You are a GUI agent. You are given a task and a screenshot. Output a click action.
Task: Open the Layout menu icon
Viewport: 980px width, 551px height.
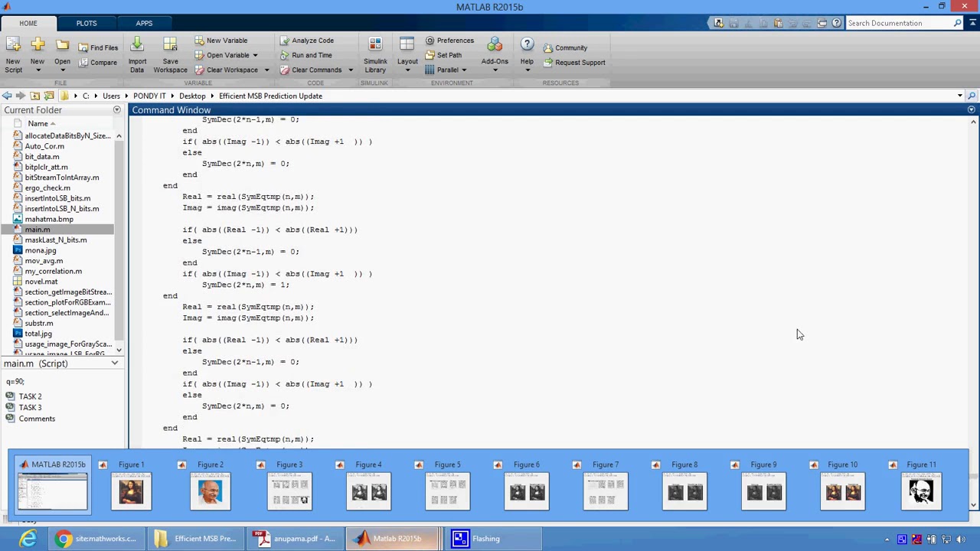[407, 46]
